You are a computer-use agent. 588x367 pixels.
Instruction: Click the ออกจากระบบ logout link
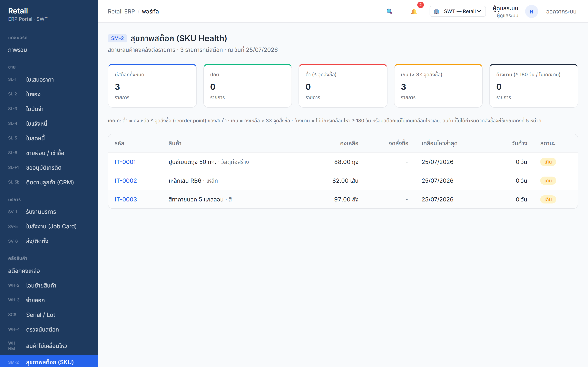point(561,11)
